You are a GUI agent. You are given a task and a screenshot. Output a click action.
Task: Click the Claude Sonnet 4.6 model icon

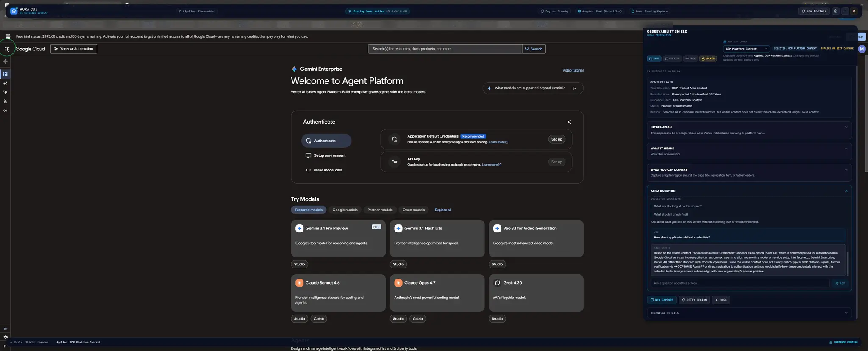pyautogui.click(x=299, y=283)
